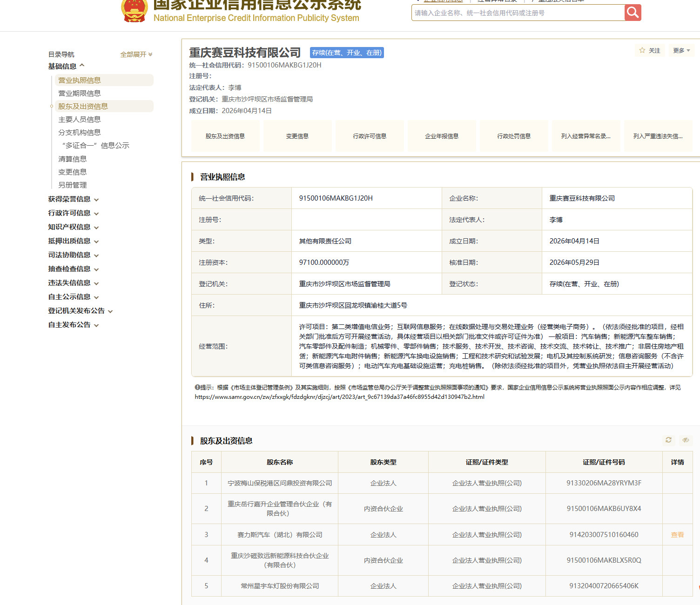Image resolution: width=700 pixels, height=605 pixels.
Task: Click shareholder 常州星宇车灯股份有限公司
Action: (280, 586)
